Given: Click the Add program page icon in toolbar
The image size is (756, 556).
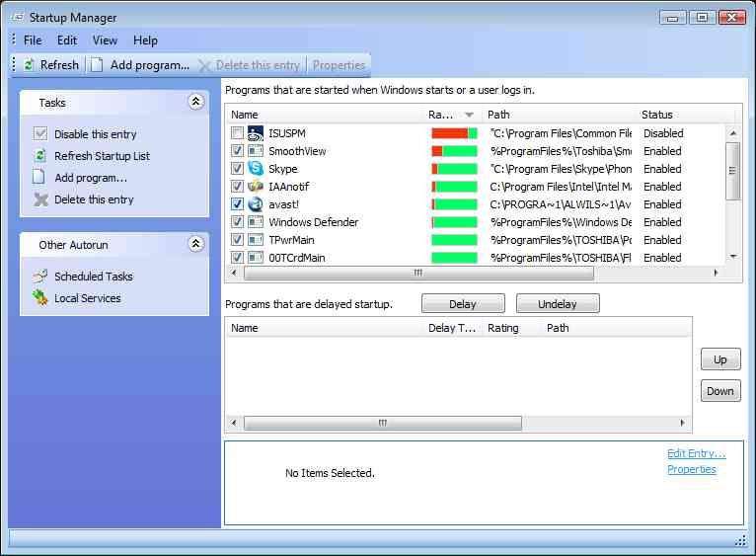Looking at the screenshot, I should (97, 64).
